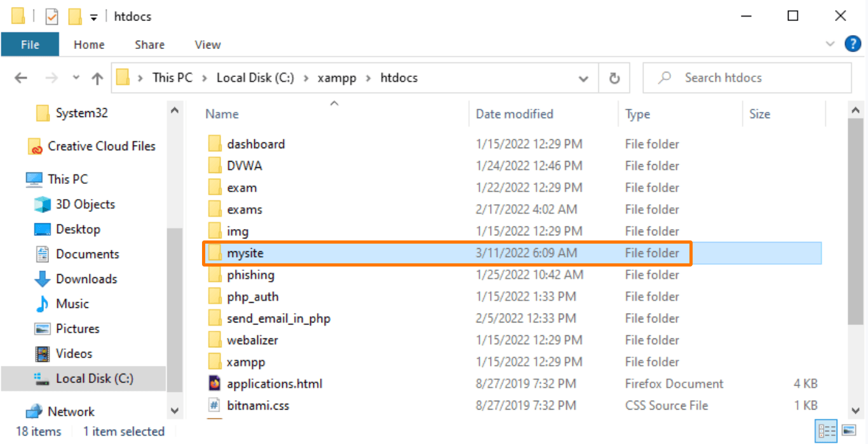Sort by the Size column header
The image size is (868, 444).
[x=759, y=114]
